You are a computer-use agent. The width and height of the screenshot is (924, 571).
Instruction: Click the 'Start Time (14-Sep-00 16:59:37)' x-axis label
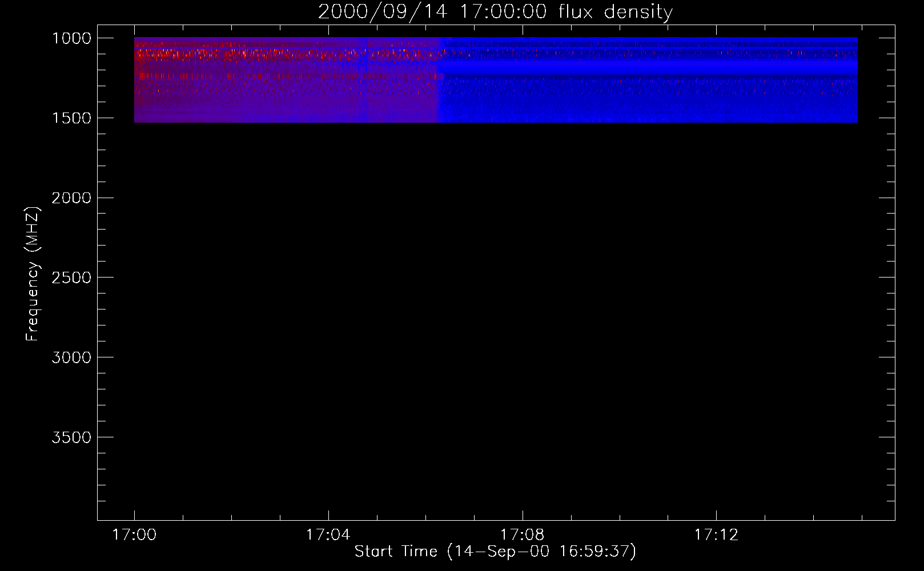495,552
